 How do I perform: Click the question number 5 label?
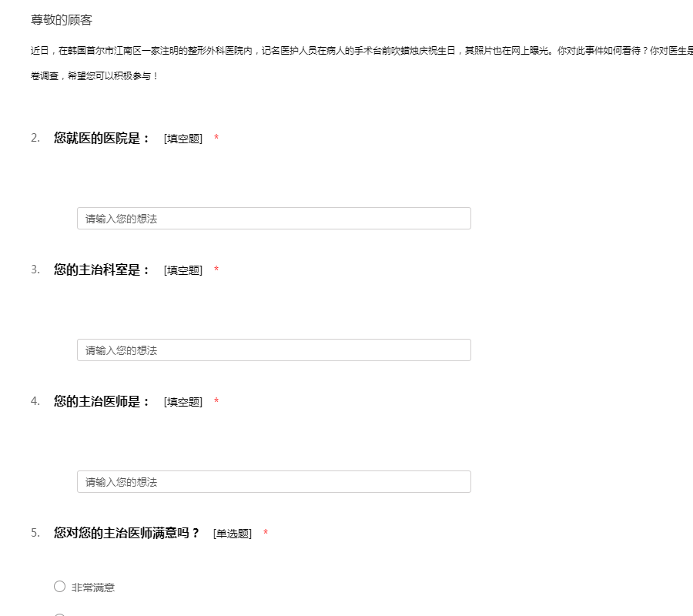(35, 533)
